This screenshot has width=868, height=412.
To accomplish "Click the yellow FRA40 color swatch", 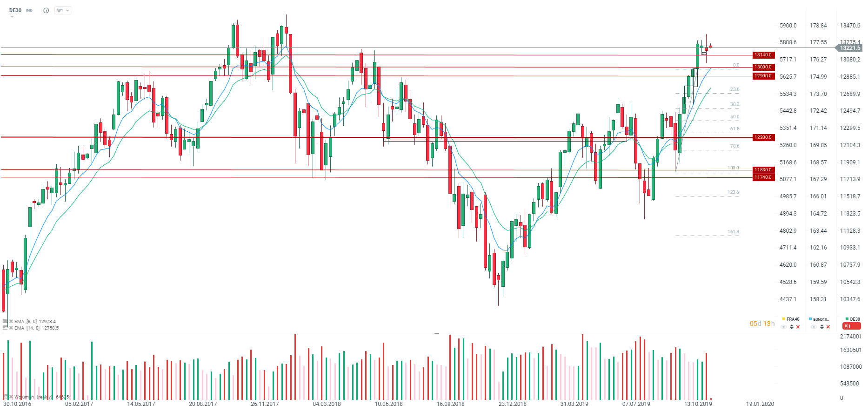I will point(784,319).
